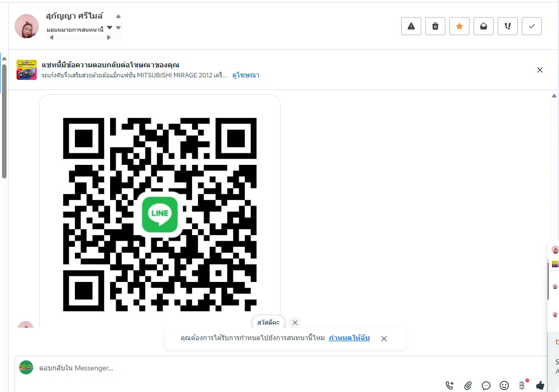Click the spam warning triangle icon
Screen dimensions: 559x392
pyautogui.click(x=411, y=26)
